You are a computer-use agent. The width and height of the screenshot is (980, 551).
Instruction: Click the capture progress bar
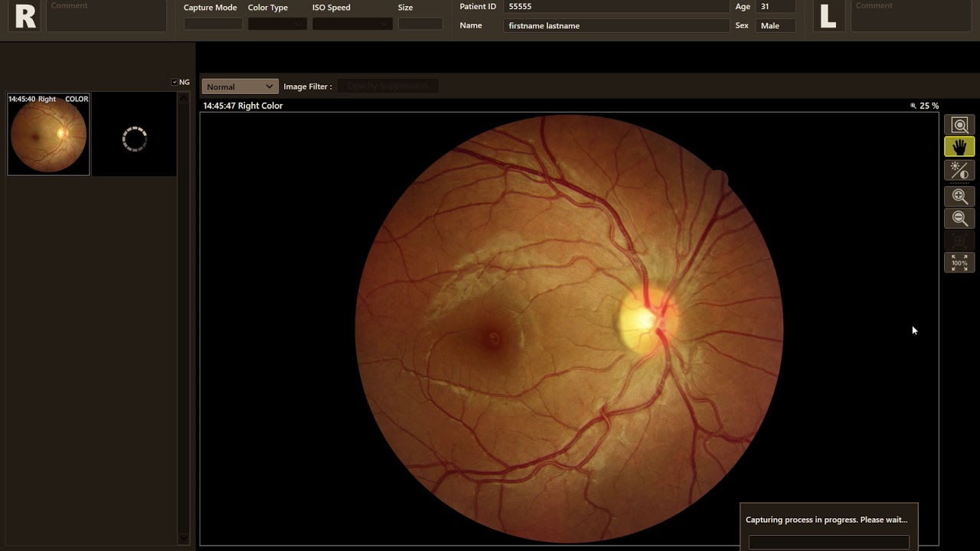[828, 542]
